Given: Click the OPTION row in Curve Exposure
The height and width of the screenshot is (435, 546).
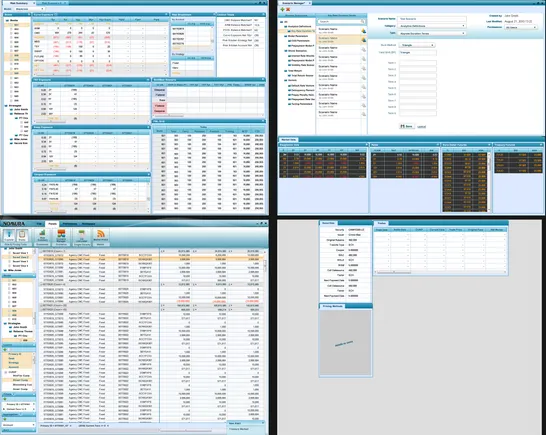Looking at the screenshot, I should pos(100,61).
